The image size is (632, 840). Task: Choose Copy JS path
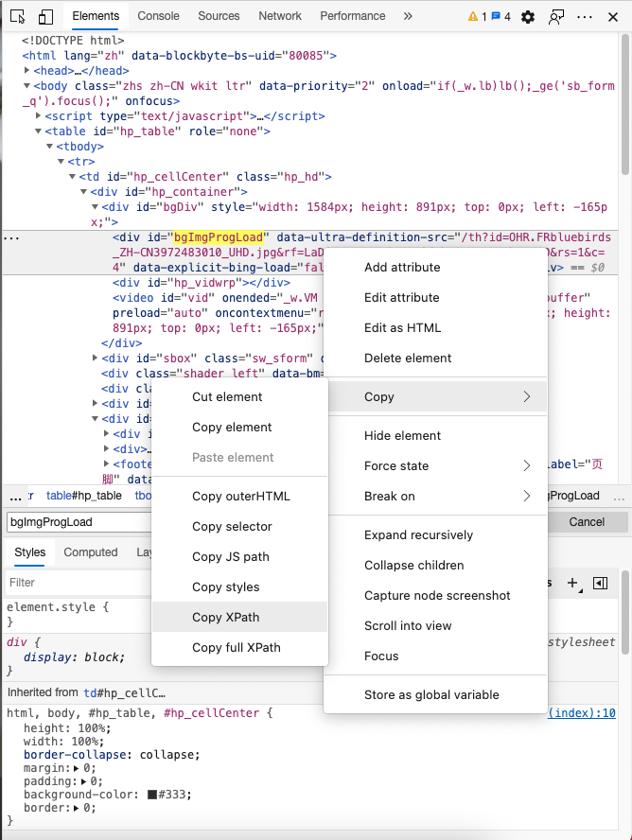[239, 556]
